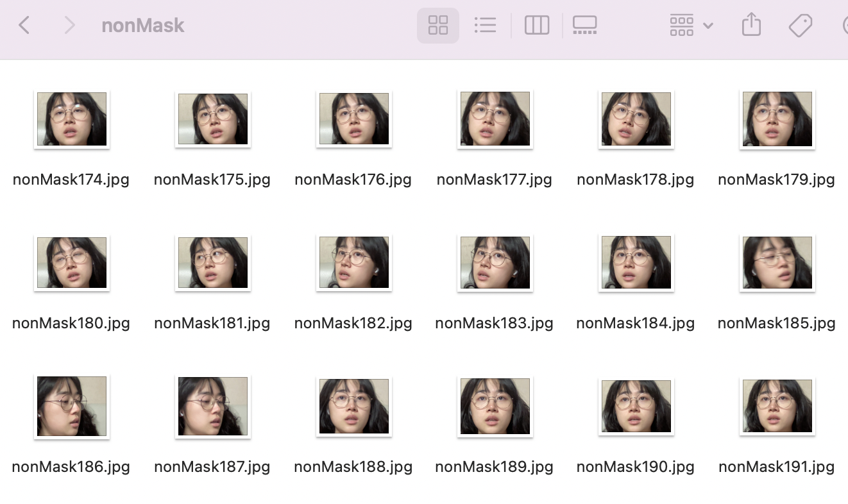
Task: Click the Forward navigation arrow
Action: pyautogui.click(x=69, y=26)
